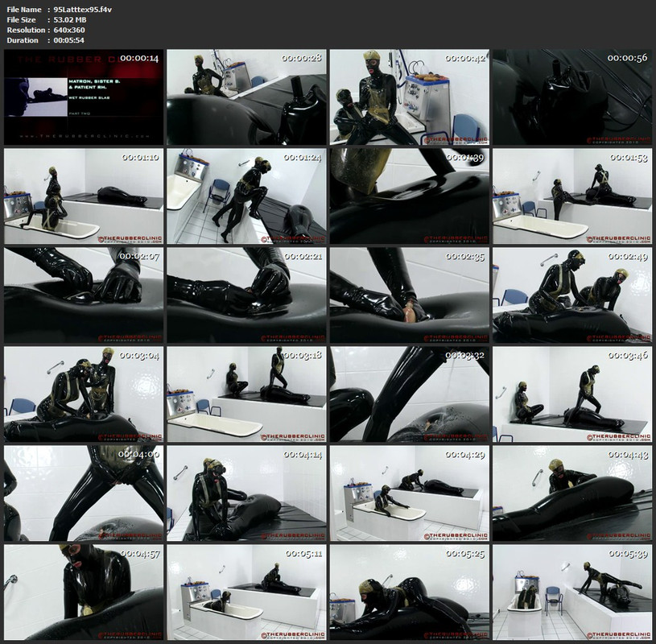This screenshot has width=656, height=644.
Task: Select the thumbnail stamped 00:02:07
Action: (x=84, y=295)
